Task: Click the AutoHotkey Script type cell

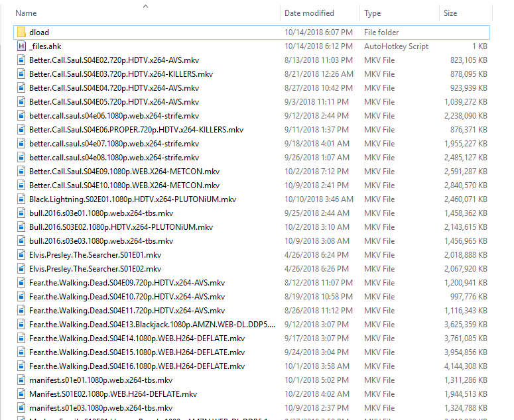Action: (x=397, y=46)
